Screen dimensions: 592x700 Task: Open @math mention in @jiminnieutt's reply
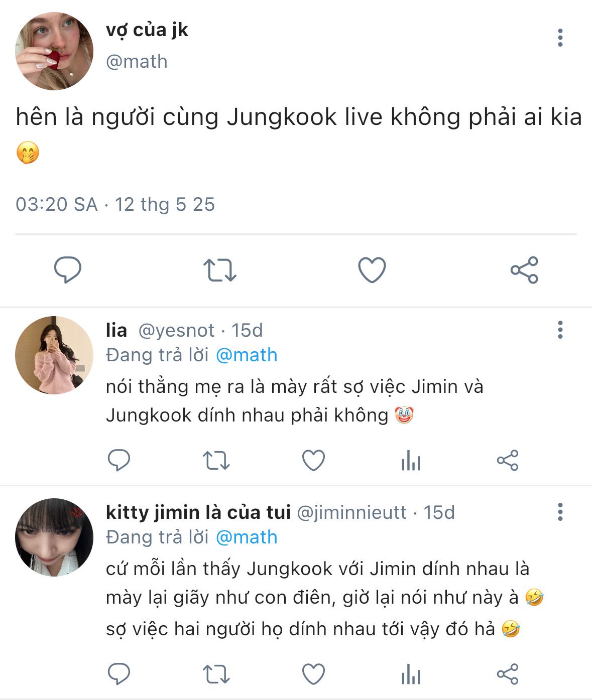(x=247, y=537)
